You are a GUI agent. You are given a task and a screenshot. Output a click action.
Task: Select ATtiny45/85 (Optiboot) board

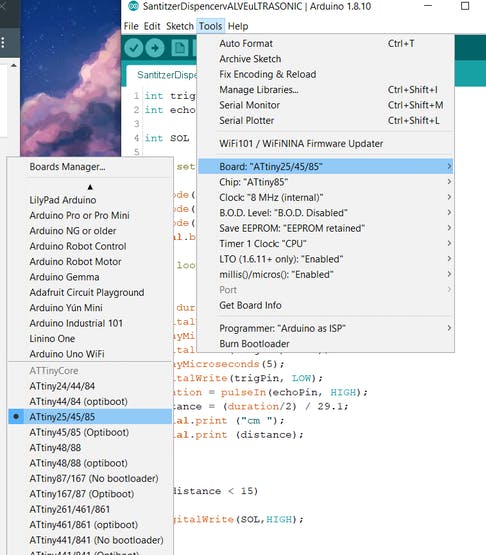point(90,432)
